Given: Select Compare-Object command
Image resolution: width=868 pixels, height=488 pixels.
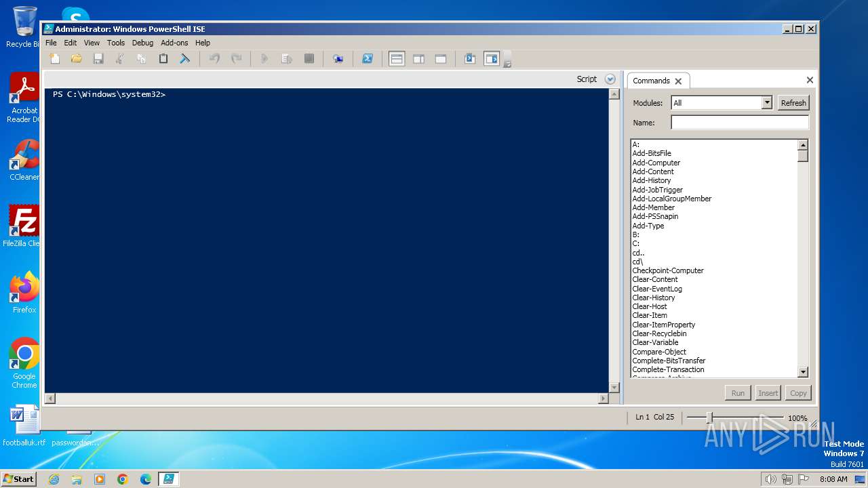Looking at the screenshot, I should pyautogui.click(x=659, y=352).
